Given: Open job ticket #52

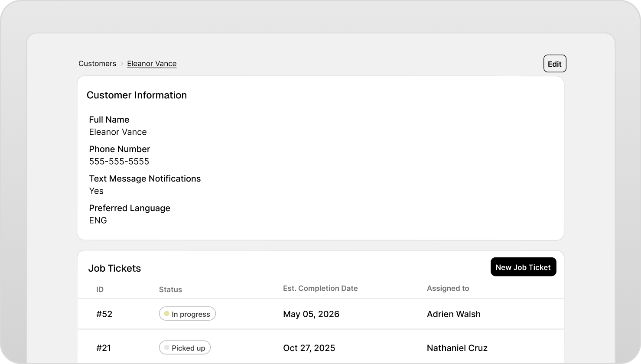Looking at the screenshot, I should click(x=104, y=314).
